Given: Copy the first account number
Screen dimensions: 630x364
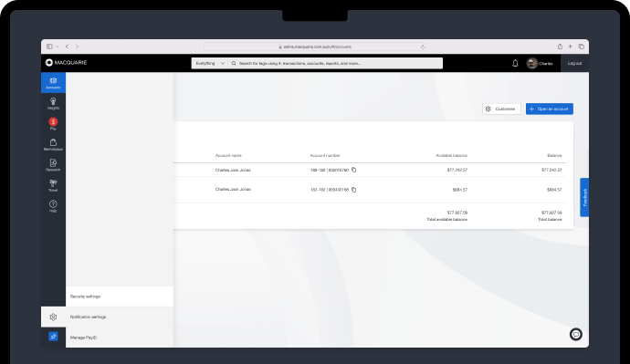Looking at the screenshot, I should tap(354, 170).
